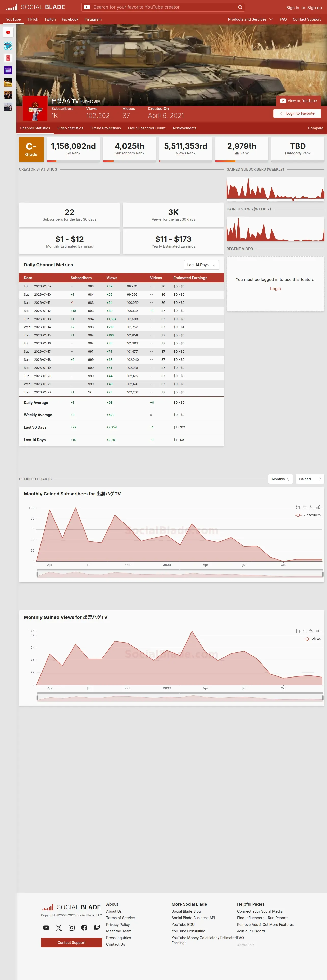
Task: Click the C- Grade badge
Action: tap(31, 150)
